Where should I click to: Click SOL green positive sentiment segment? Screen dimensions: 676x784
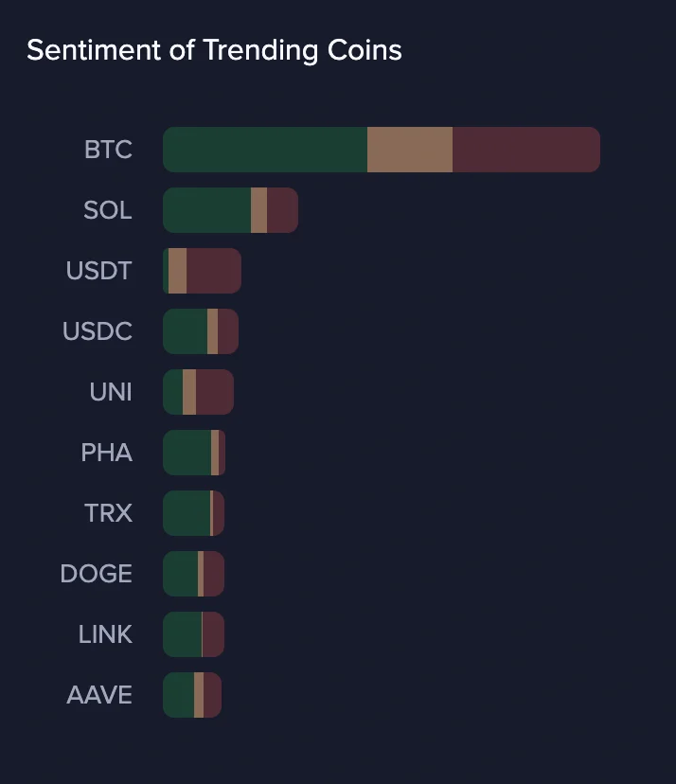point(206,210)
